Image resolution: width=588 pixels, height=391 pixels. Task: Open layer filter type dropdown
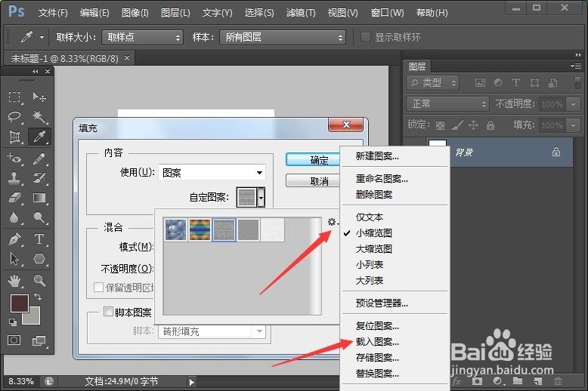click(433, 83)
